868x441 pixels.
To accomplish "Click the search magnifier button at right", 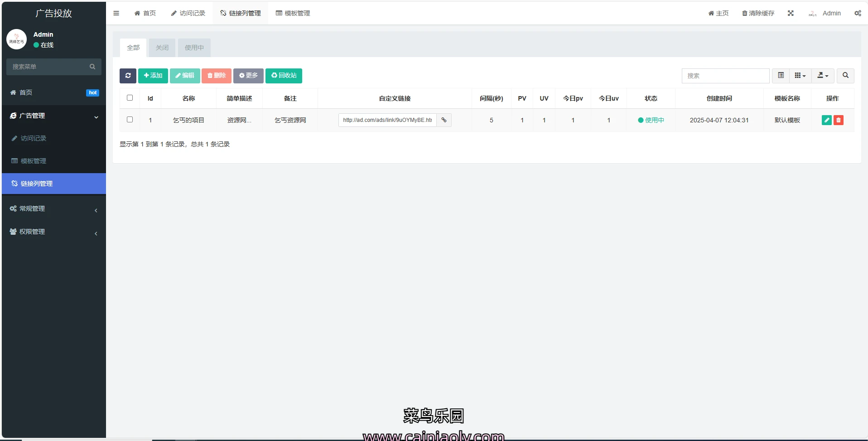I will [845, 76].
